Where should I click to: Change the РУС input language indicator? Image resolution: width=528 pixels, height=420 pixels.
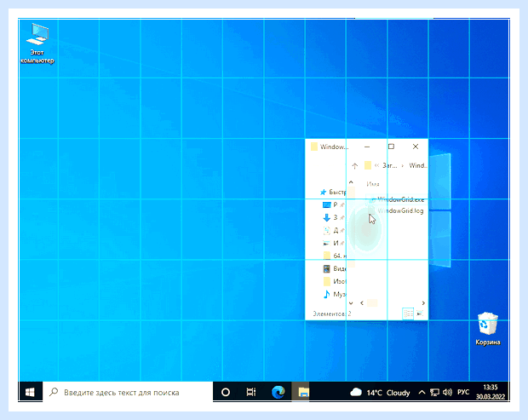[x=463, y=393]
